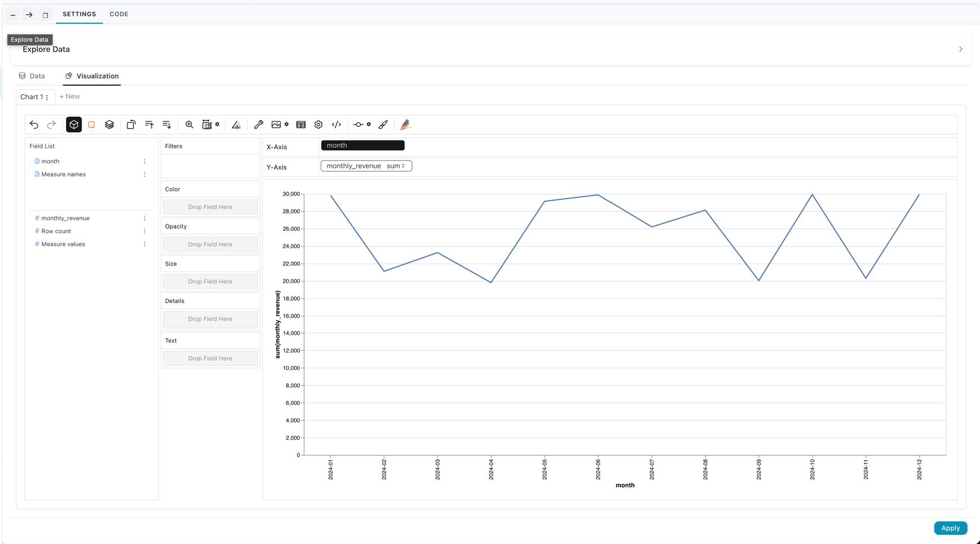Image resolution: width=980 pixels, height=544 pixels.
Task: Open monthly_revenue field options menu
Action: click(x=145, y=219)
